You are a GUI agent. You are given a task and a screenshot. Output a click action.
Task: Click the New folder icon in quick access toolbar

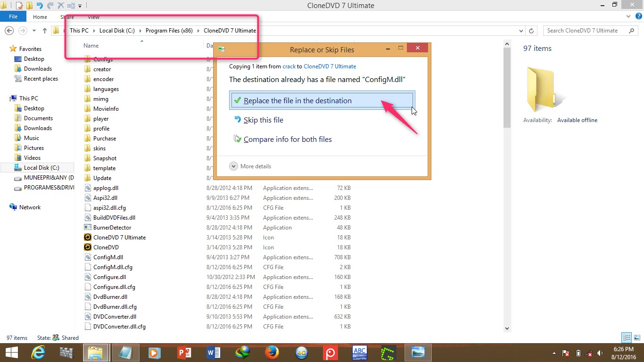click(29, 6)
